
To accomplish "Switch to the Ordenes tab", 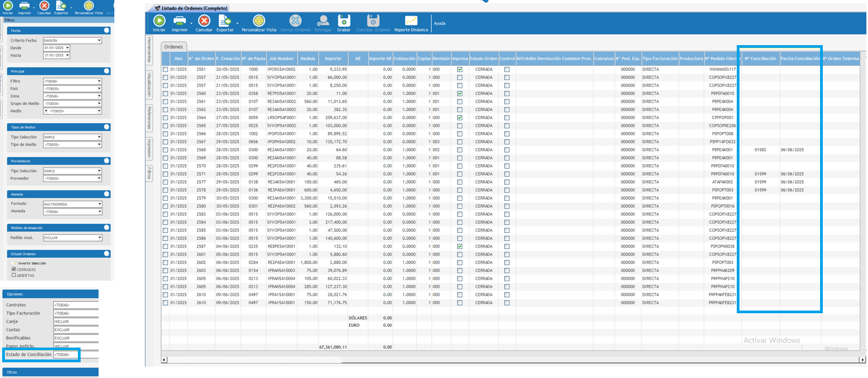I will coord(174,47).
